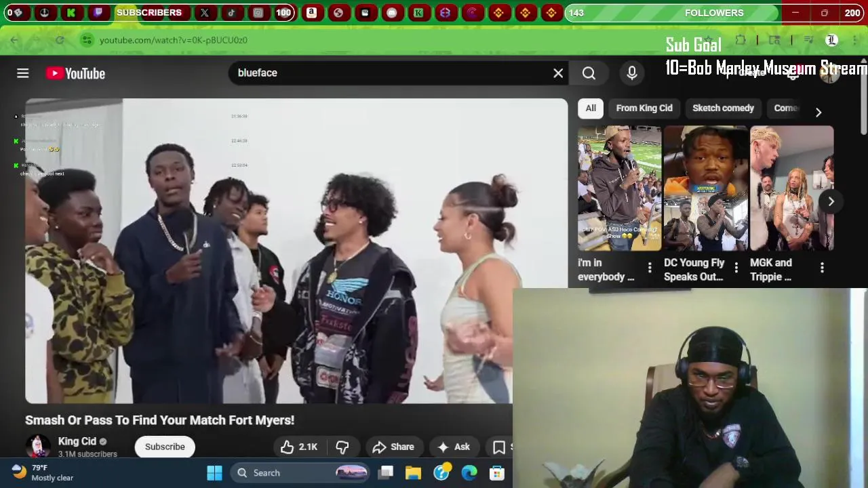The width and height of the screenshot is (868, 488).
Task: Open Microsoft Edge from the taskbar
Action: [x=469, y=472]
